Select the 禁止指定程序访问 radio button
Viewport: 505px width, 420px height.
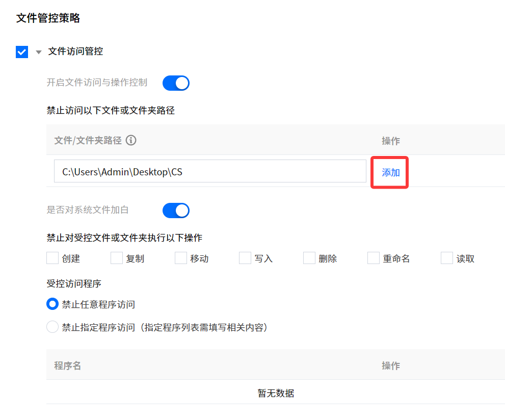click(52, 327)
